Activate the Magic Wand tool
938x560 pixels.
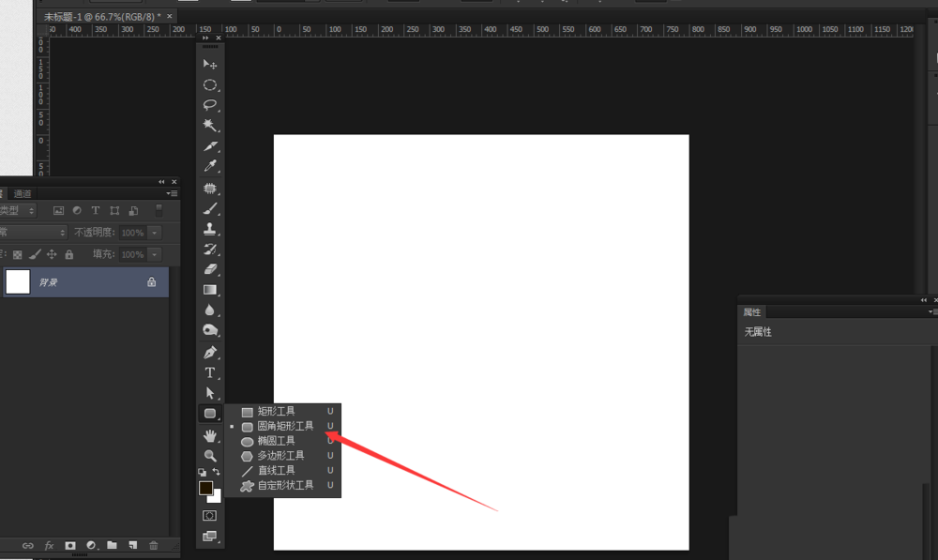click(x=210, y=126)
